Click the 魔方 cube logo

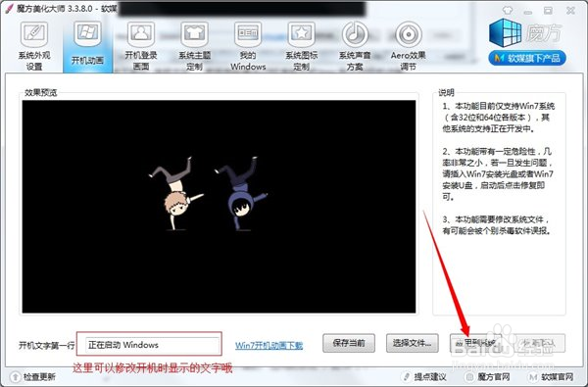(505, 32)
